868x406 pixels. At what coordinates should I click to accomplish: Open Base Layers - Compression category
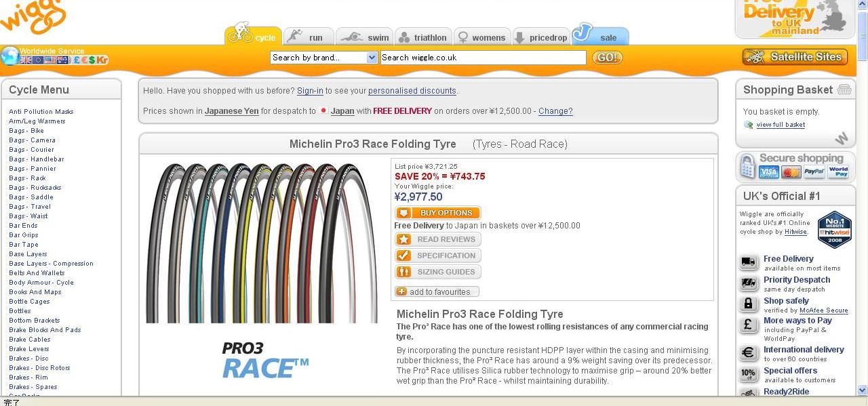click(51, 264)
